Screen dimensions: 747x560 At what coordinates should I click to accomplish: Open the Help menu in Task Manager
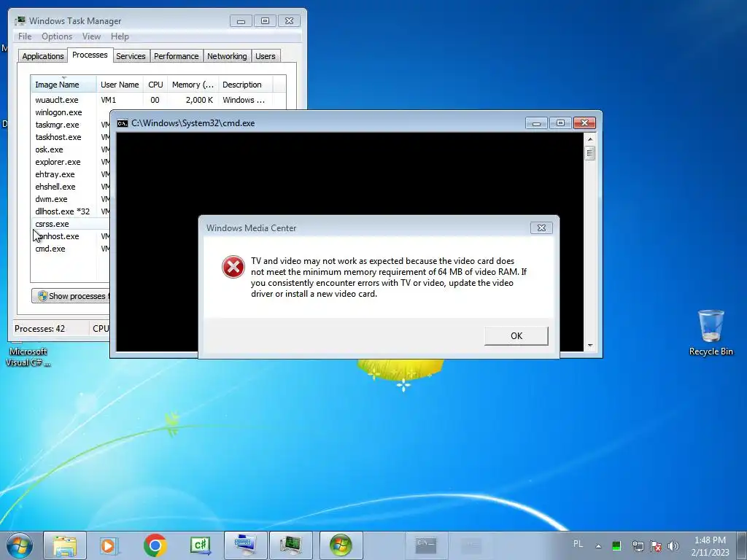coord(120,36)
